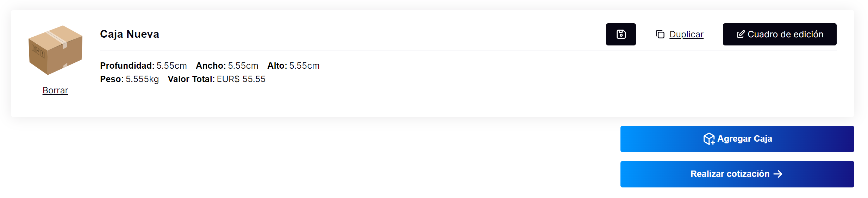Delete the box using Borrar link
868x198 pixels.
coord(55,91)
